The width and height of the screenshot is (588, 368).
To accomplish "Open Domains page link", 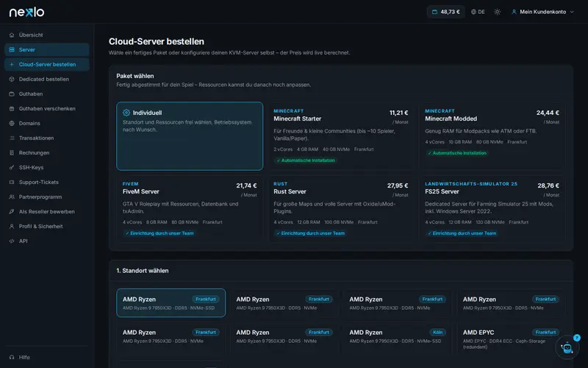I will (x=47, y=123).
